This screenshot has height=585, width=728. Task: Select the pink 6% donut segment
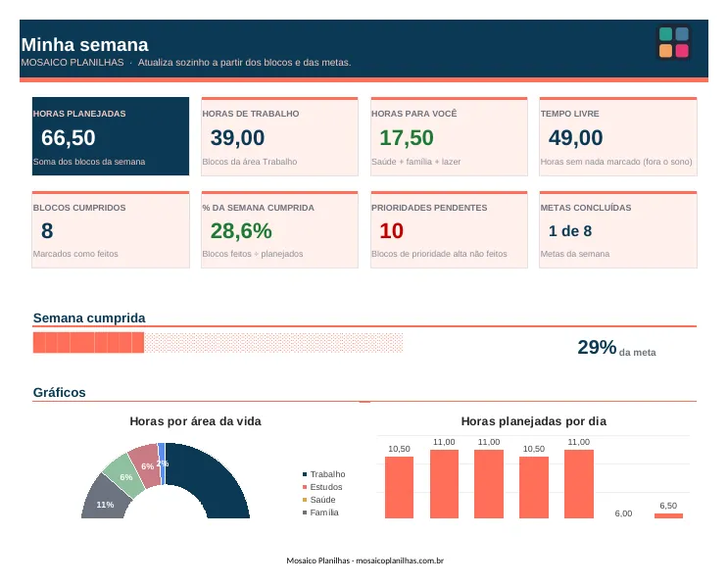coord(146,464)
